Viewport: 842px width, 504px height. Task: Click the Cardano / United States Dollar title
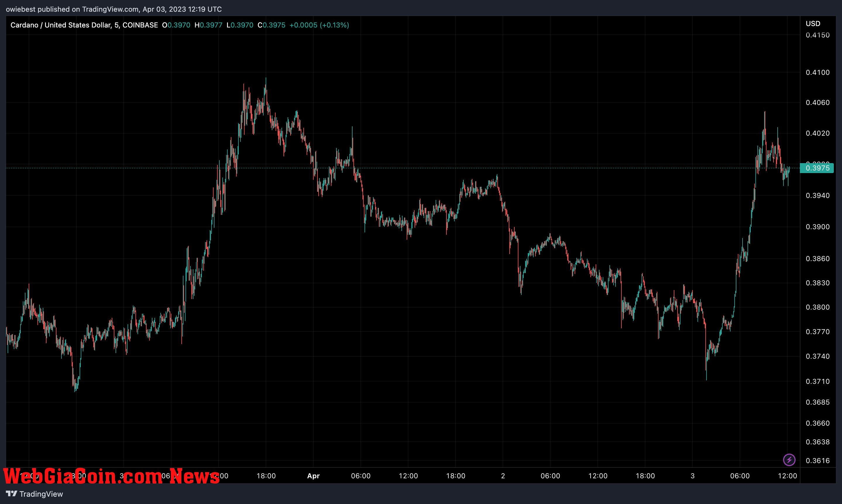(x=61, y=25)
